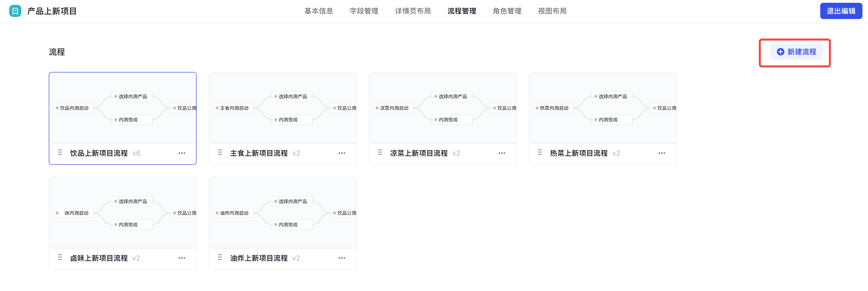Switch to the 基本信息 tab

coord(318,11)
